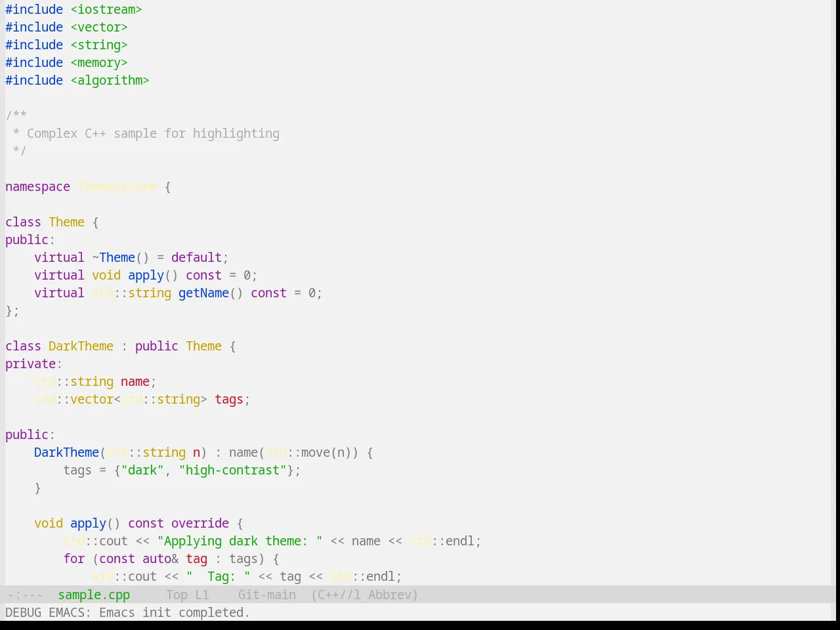The image size is (840, 630).
Task: Click the C++//l major mode indicator
Action: (x=335, y=595)
